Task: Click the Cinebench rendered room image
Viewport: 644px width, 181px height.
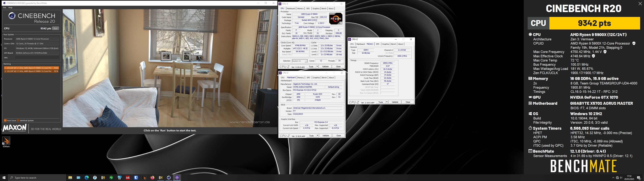Action: point(170,68)
